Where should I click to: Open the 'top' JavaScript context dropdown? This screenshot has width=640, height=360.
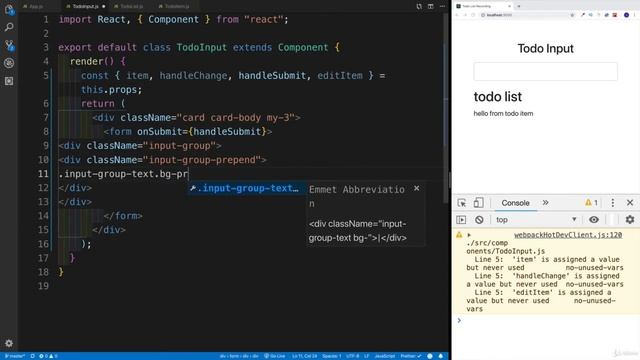[536, 220]
